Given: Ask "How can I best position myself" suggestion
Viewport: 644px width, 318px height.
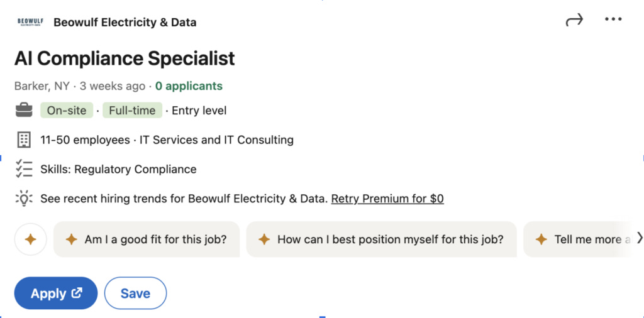Looking at the screenshot, I should click(x=382, y=239).
